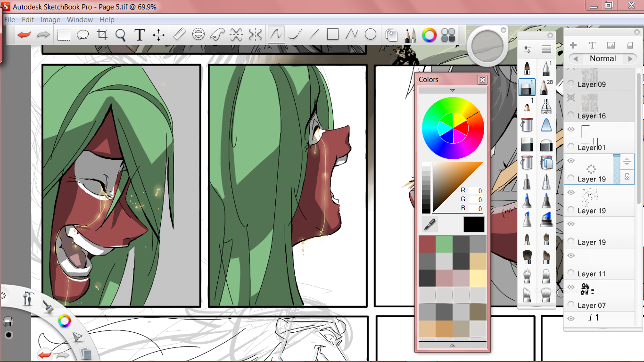The height and width of the screenshot is (362, 644).
Task: Click the grayscale strip in Colors panel
Action: point(426,188)
